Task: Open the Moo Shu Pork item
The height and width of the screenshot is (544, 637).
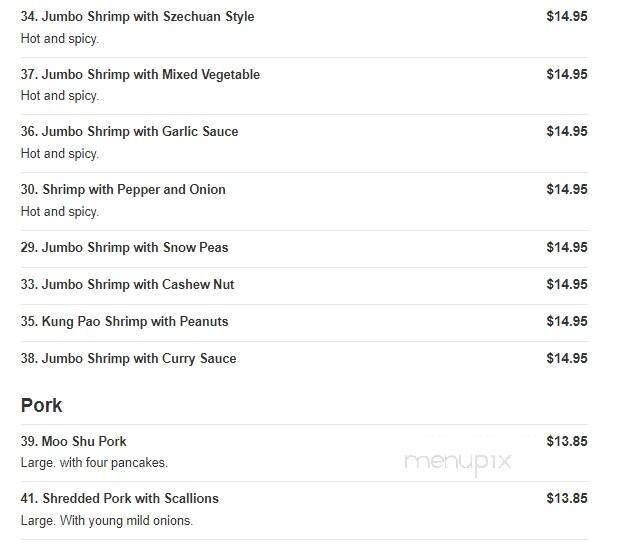Action: pos(73,442)
